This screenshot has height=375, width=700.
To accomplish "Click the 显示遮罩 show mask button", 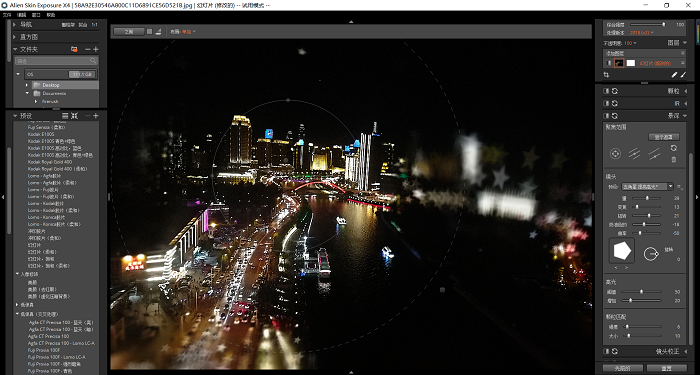I will pos(664,137).
